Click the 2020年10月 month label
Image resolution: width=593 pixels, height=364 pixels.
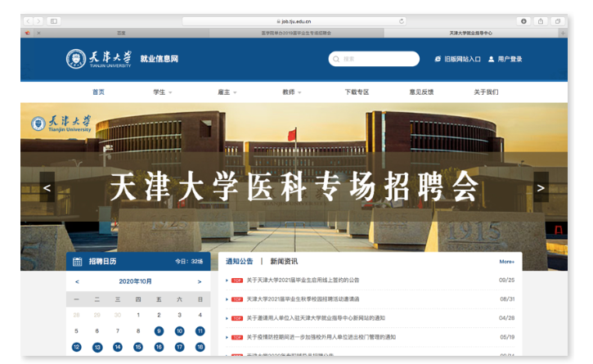(x=136, y=281)
